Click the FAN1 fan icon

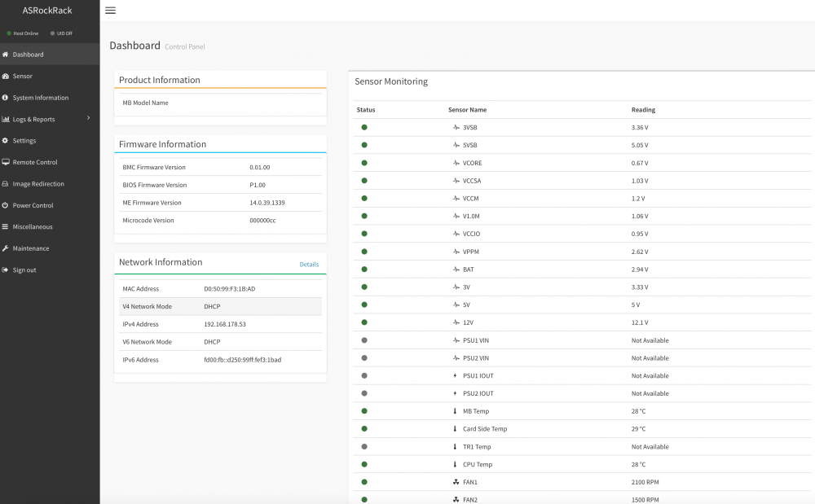pos(456,482)
